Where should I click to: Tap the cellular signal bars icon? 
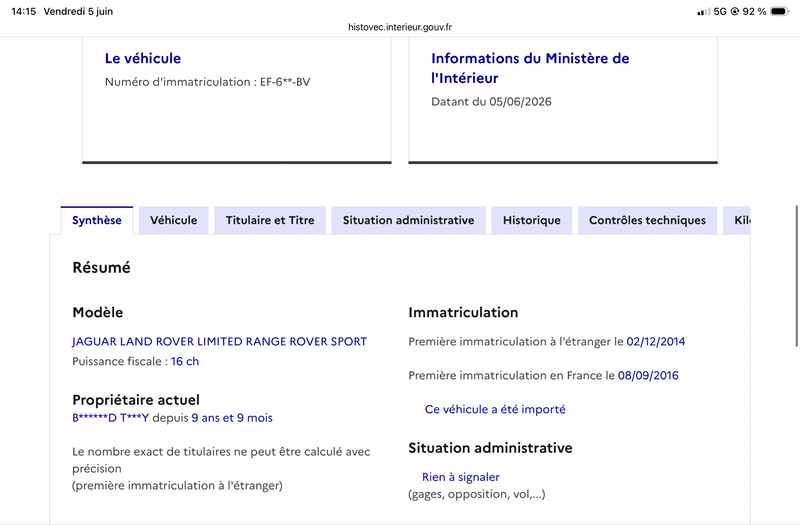pos(704,11)
